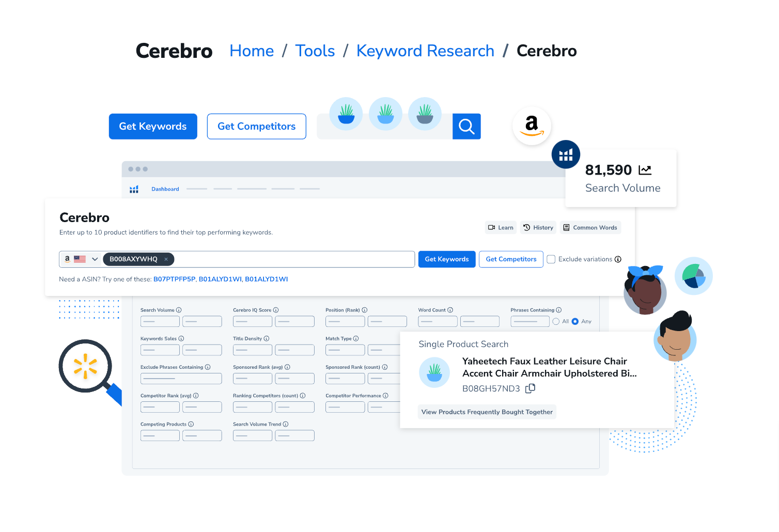Viewport: 779px width, 532px height.
Task: Click Phrases Containing text field
Action: pyautogui.click(x=530, y=321)
